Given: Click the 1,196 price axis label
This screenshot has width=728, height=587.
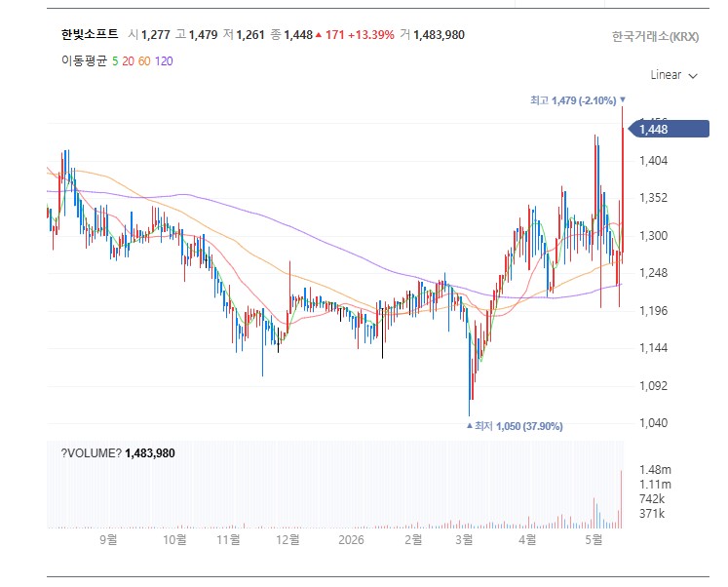Looking at the screenshot, I should click(x=653, y=310).
